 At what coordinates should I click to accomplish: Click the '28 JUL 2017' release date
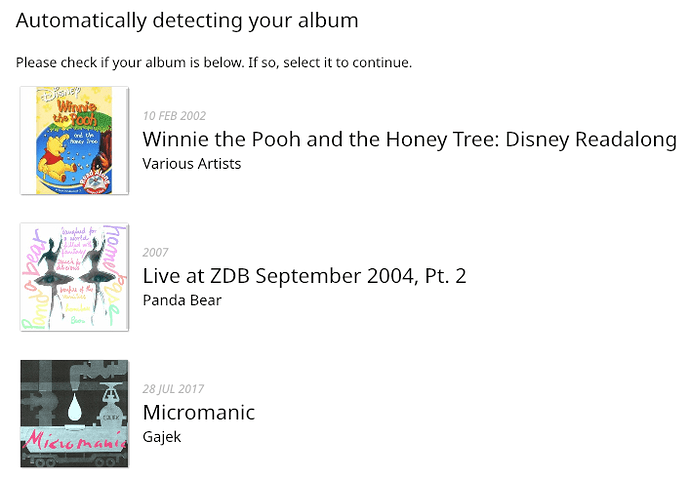[x=174, y=389]
